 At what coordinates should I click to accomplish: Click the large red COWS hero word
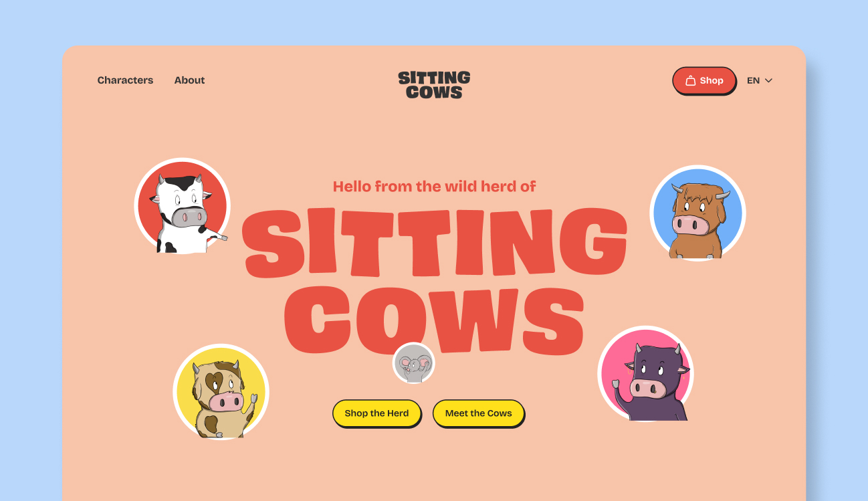click(434, 320)
